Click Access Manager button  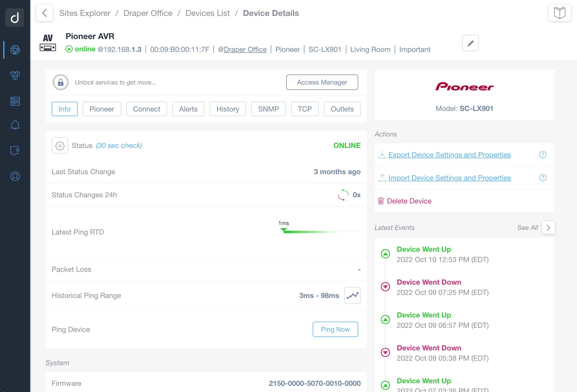[x=322, y=82]
